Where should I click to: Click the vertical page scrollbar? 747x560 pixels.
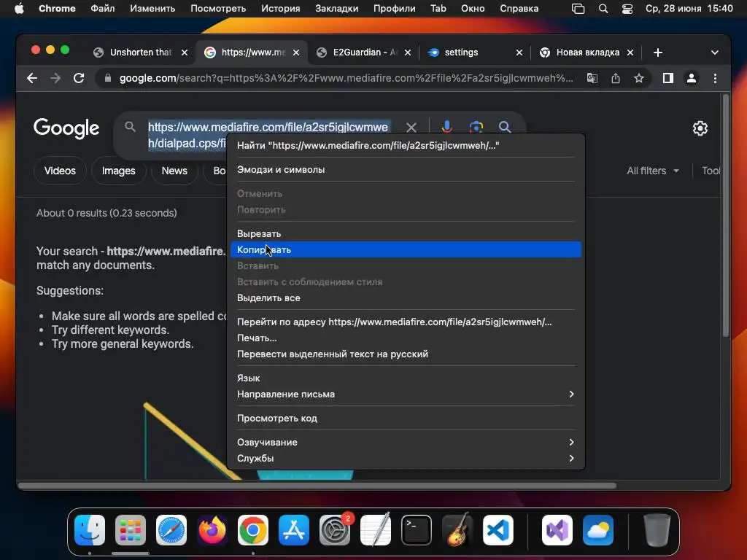(726, 216)
